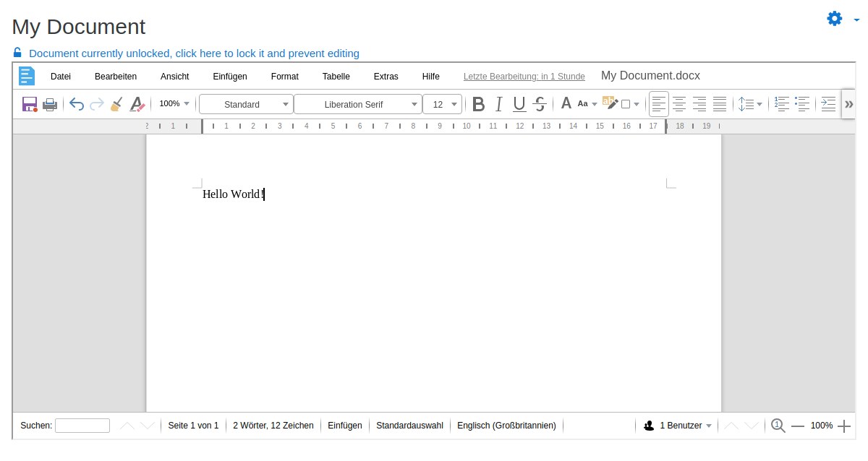This screenshot has width=868, height=461.
Task: Click in the Suchen search field
Action: (x=82, y=426)
